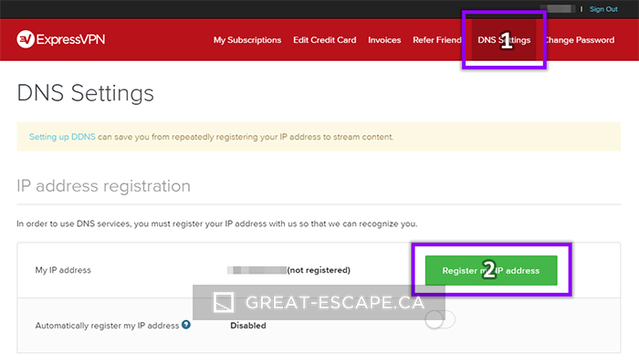Go to Invoices
639x364 pixels.
tap(384, 40)
